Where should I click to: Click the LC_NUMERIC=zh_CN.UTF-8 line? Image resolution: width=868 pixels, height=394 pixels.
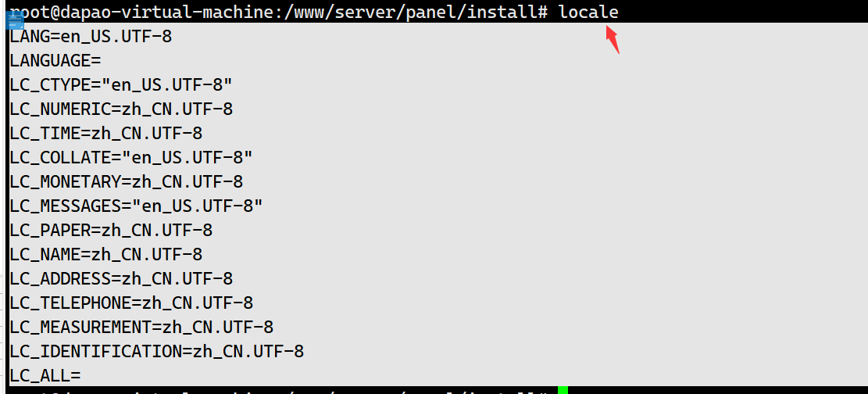[121, 109]
